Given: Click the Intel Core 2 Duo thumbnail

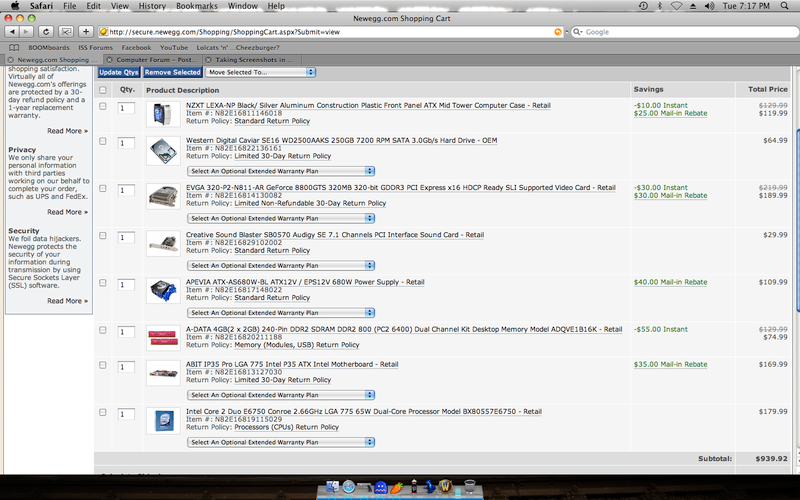Looking at the screenshot, I should coord(163,420).
